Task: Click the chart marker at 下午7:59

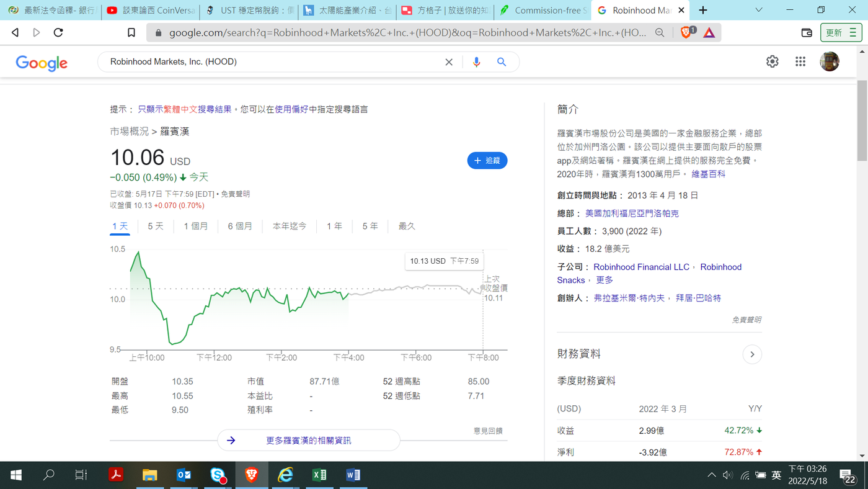Action: point(483,287)
